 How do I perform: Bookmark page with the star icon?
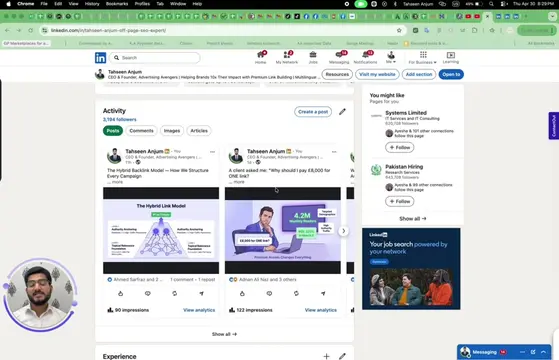point(399,30)
